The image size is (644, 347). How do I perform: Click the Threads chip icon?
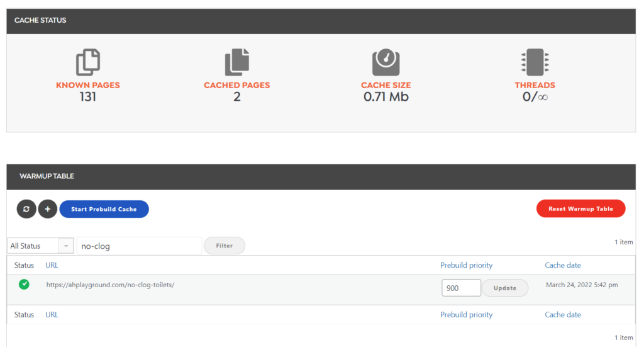click(x=535, y=62)
